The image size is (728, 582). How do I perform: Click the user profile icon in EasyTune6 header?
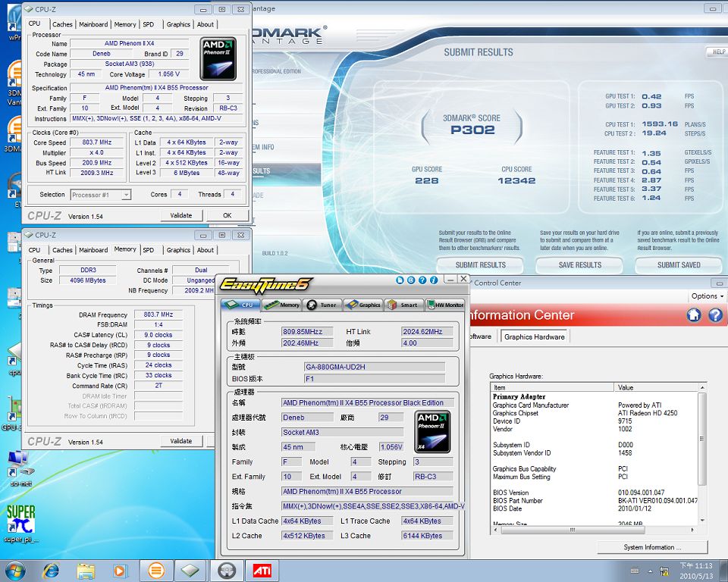pos(411,280)
